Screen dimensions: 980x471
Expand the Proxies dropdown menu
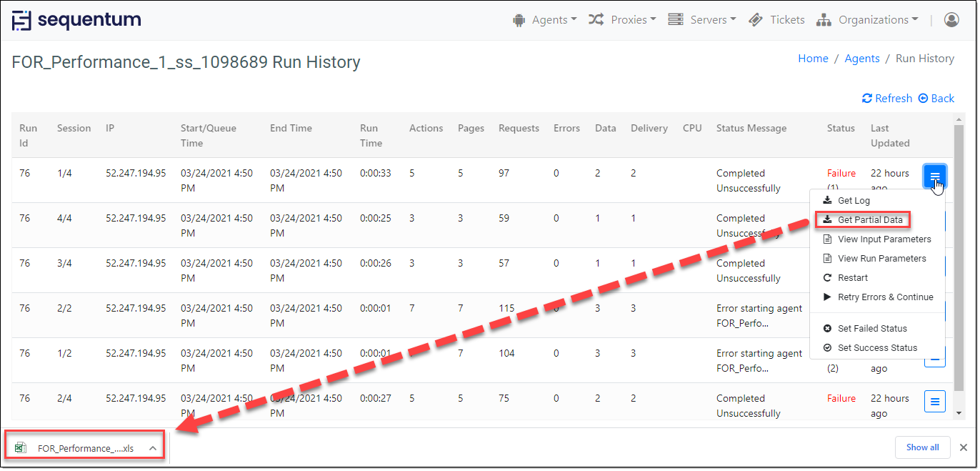click(622, 20)
